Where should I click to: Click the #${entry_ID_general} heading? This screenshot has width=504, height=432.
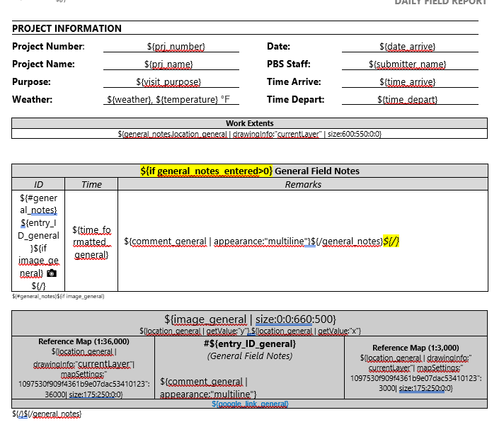coord(249,344)
